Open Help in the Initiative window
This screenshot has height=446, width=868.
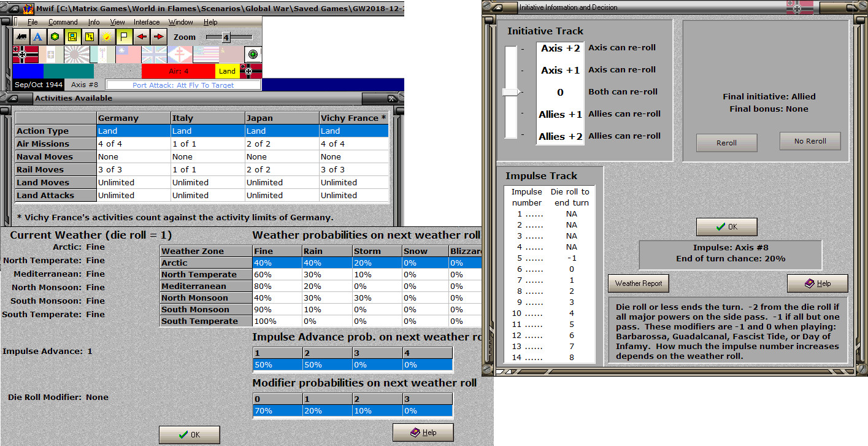point(818,283)
